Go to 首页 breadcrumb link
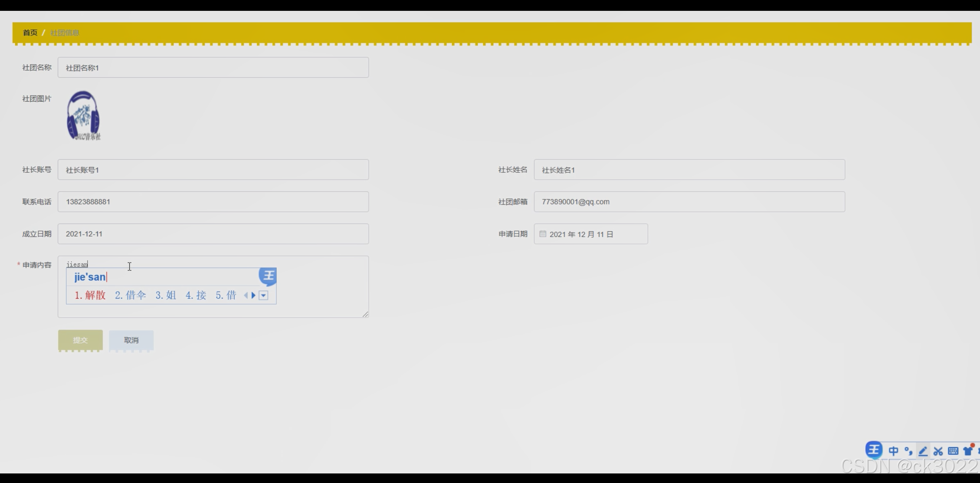This screenshot has width=980, height=483. (x=30, y=33)
